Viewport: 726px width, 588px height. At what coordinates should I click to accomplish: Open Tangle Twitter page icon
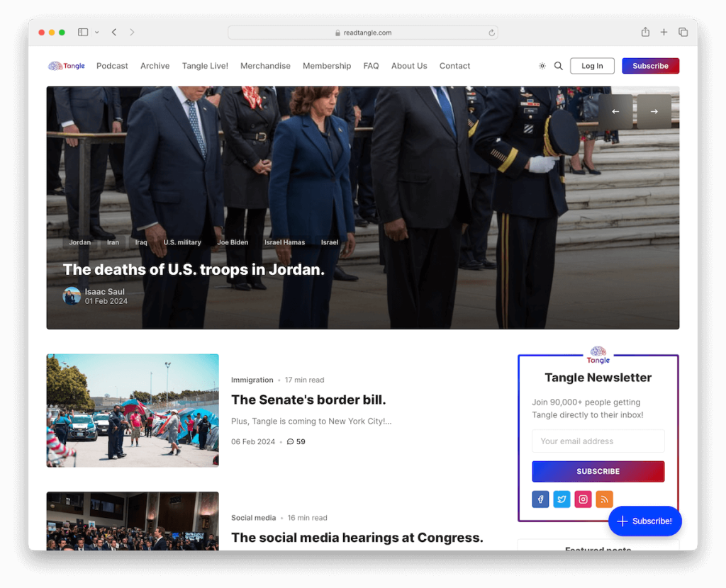[562, 499]
